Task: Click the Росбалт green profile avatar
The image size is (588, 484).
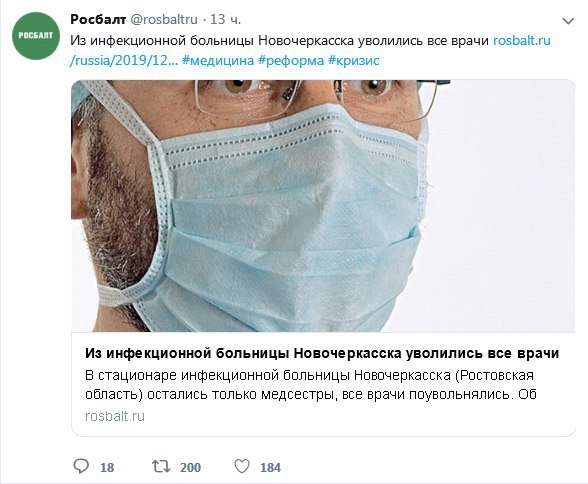Action: [36, 36]
